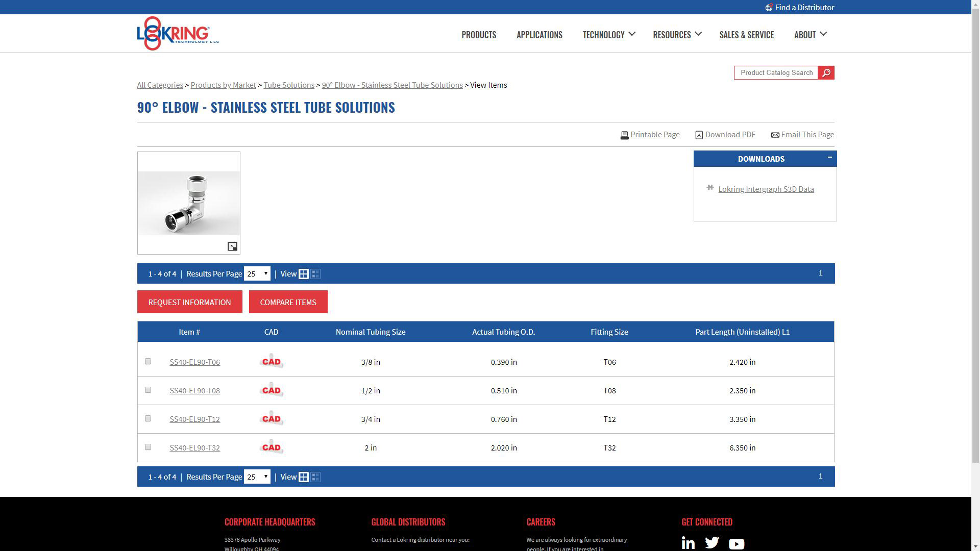Click the Request Information button
This screenshot has height=551, width=980.
click(x=189, y=302)
